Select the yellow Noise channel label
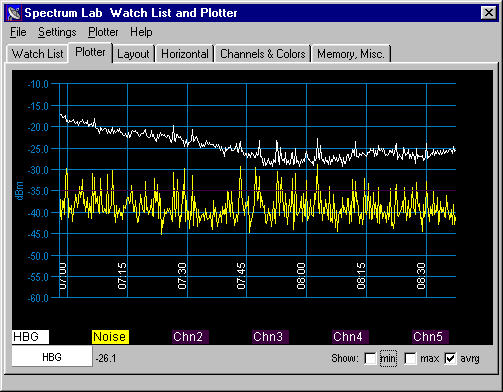 coord(110,337)
